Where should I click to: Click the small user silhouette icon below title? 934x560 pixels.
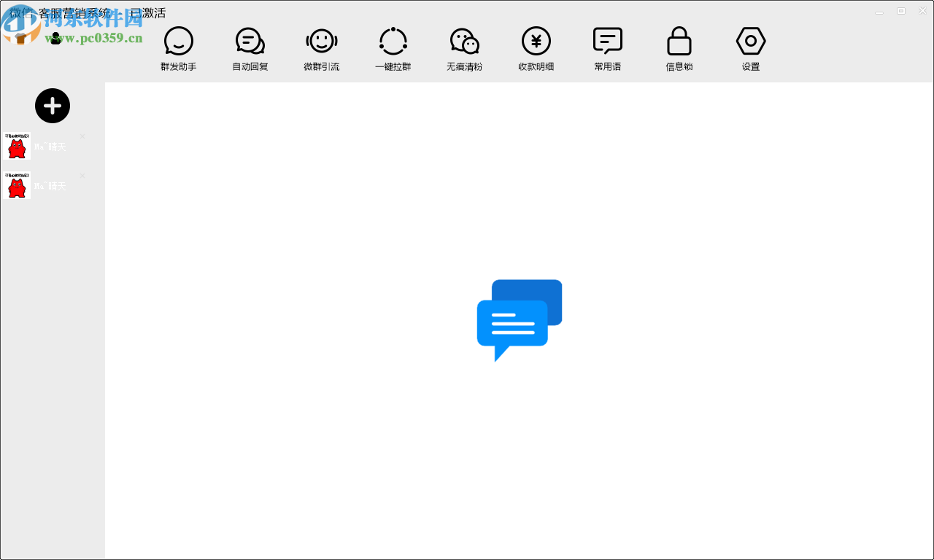[x=55, y=39]
